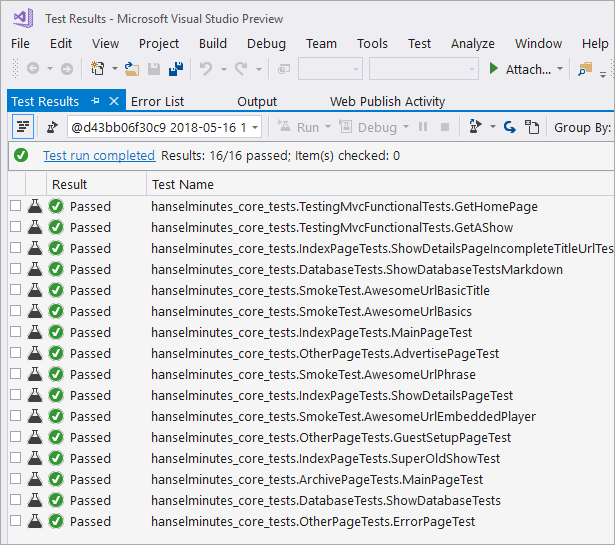Image resolution: width=615 pixels, height=545 pixels.
Task: Click the green Start play icon
Action: (493, 69)
